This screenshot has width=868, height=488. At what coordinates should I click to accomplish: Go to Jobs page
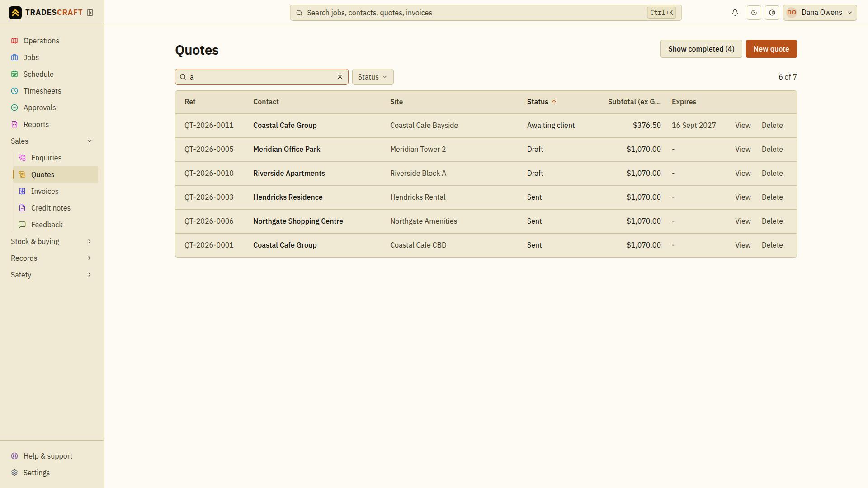[52, 57]
